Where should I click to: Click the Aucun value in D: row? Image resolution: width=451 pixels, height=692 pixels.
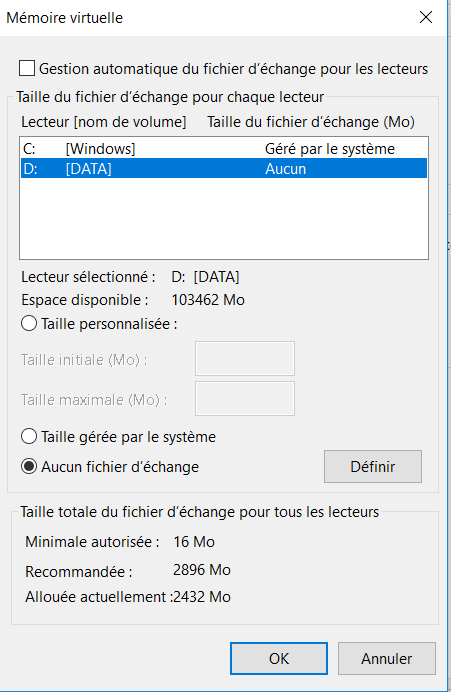pos(286,169)
